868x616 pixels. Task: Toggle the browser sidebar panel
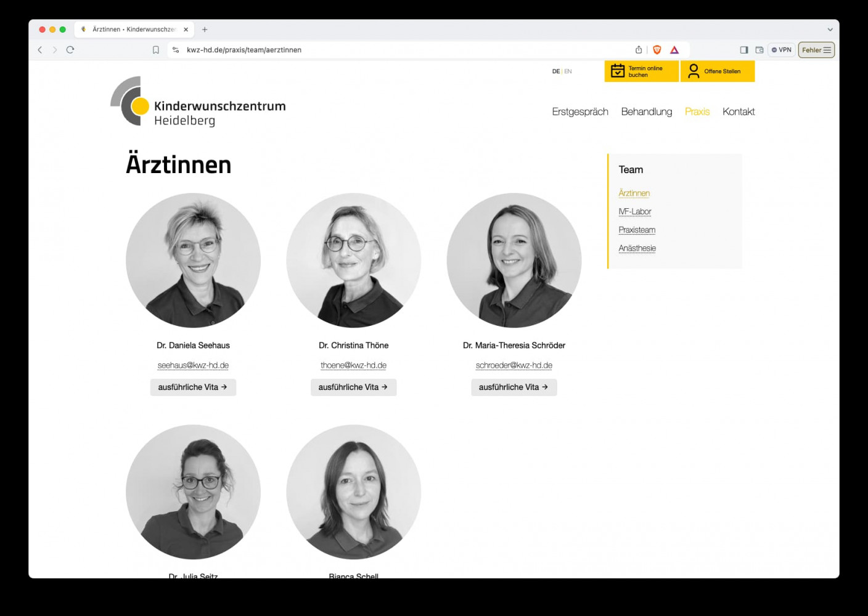pos(744,50)
